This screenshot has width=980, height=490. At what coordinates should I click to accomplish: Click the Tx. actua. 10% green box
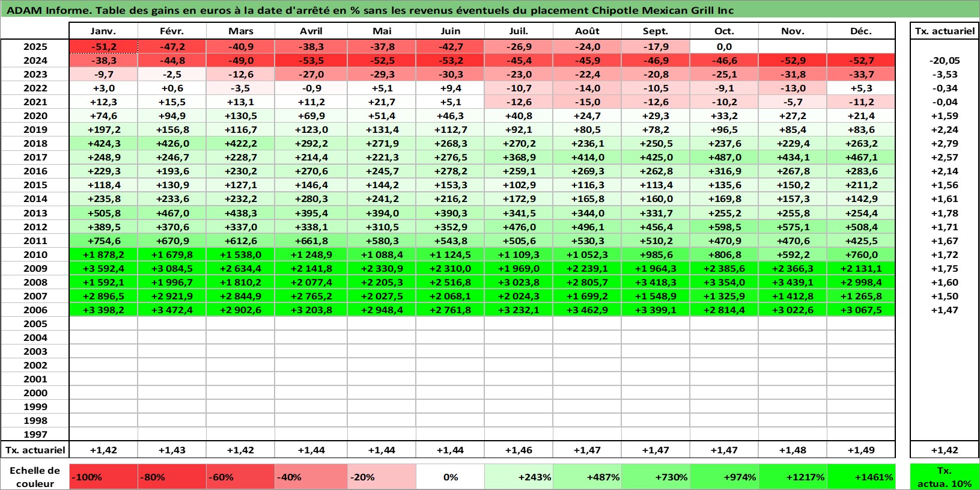(x=945, y=477)
